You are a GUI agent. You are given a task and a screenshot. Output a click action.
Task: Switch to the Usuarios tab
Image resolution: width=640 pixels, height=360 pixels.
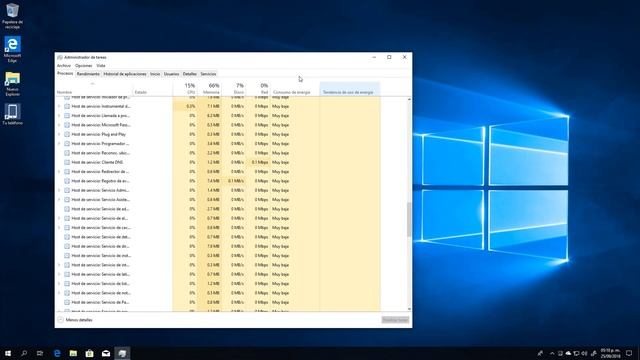171,74
